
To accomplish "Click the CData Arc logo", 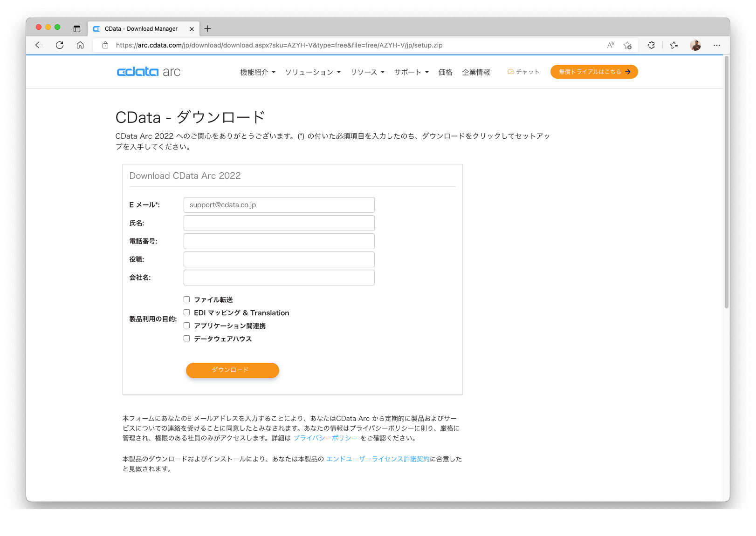I will 148,72.
